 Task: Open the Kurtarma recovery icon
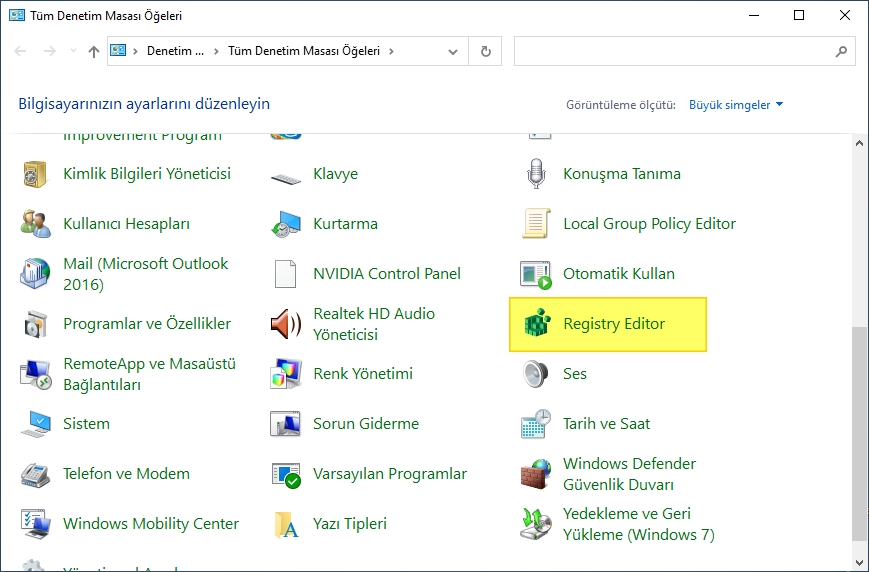coord(285,224)
